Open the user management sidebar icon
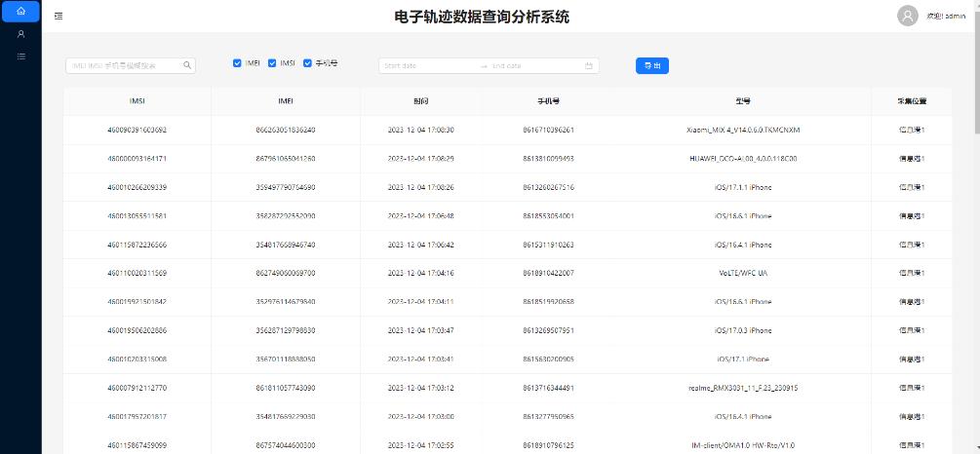 20,34
